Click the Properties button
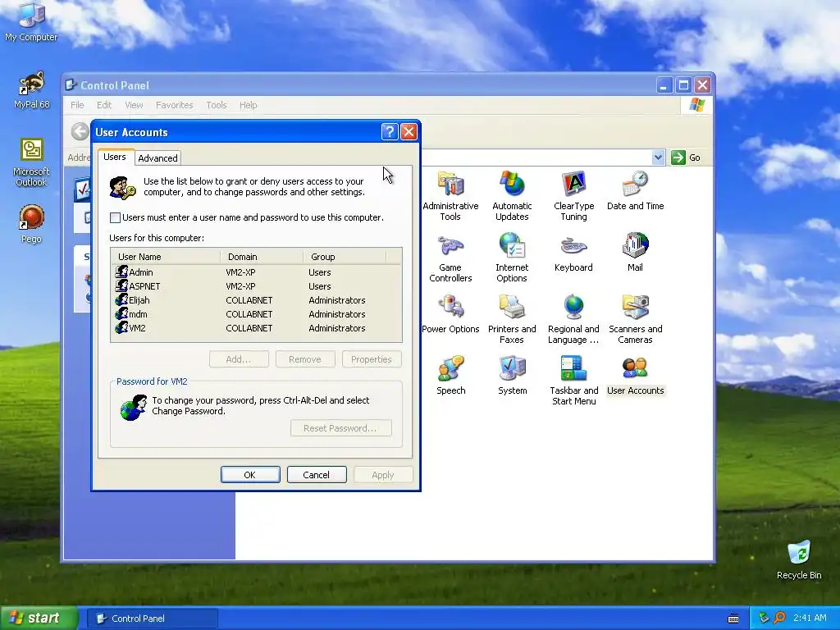 click(x=372, y=359)
